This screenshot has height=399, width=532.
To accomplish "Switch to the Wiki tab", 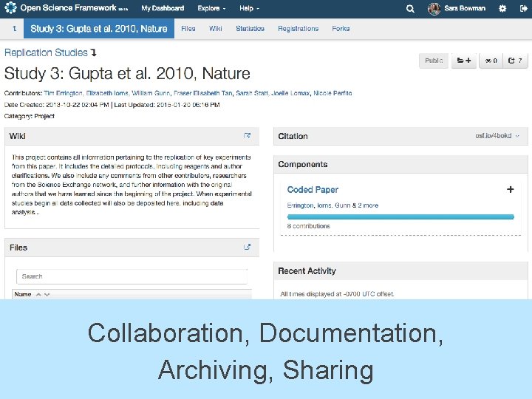I will pyautogui.click(x=216, y=29).
